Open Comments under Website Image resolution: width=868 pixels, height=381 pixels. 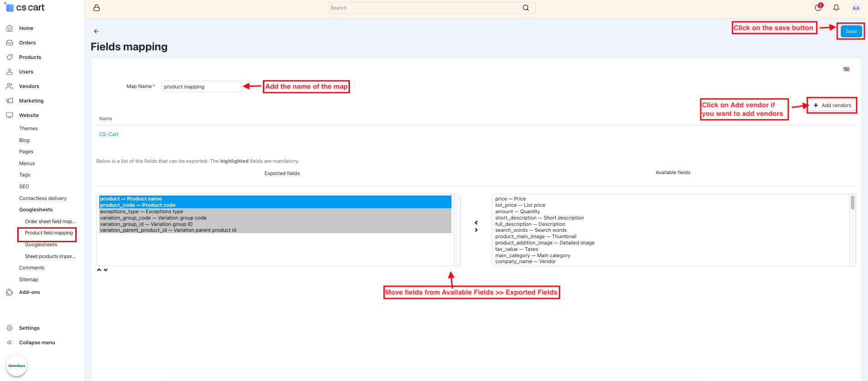click(32, 268)
